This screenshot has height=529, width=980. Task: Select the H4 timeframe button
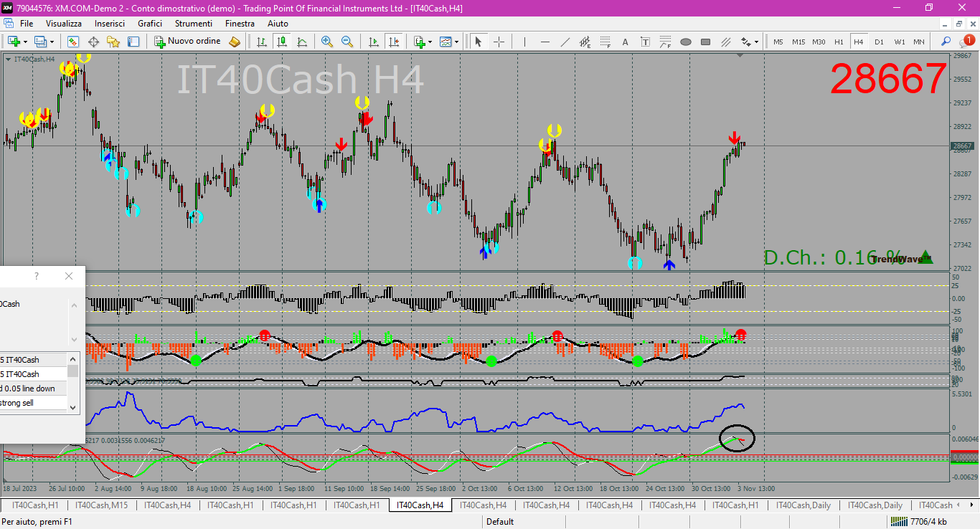859,42
